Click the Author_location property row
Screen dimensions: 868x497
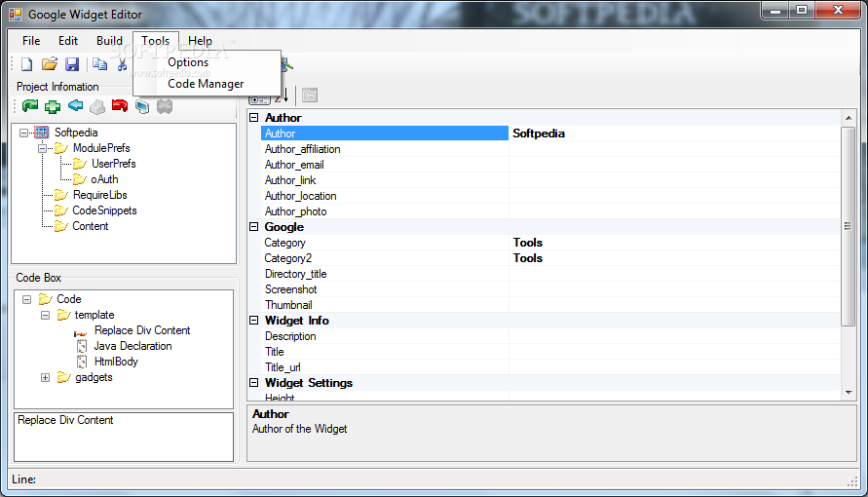(x=550, y=195)
